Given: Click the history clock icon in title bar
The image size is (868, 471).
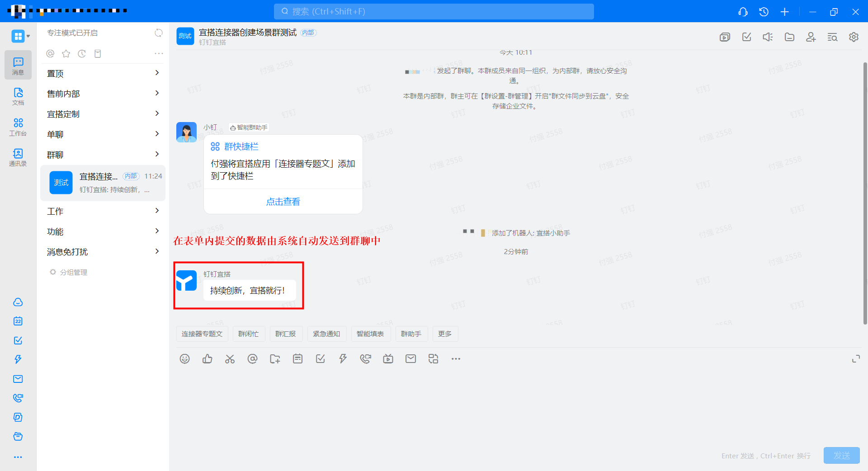Looking at the screenshot, I should [x=764, y=12].
